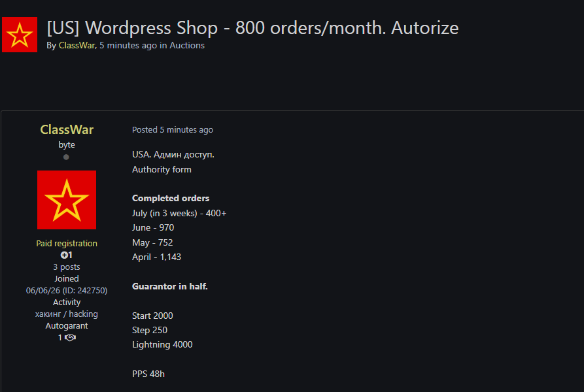Click the 'PPS 48h' line
This screenshot has height=392, width=584.
coord(148,374)
